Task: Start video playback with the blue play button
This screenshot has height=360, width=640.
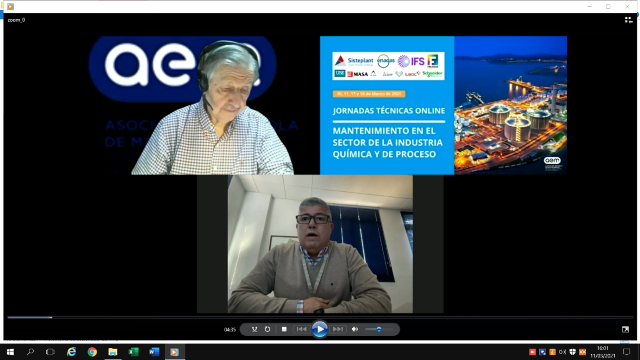Action: (320, 329)
